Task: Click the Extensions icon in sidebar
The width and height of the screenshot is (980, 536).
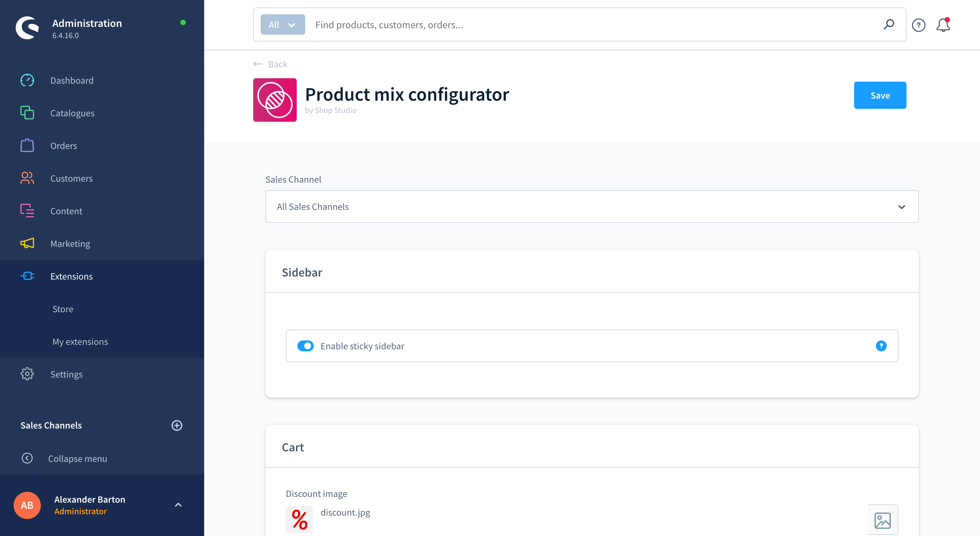Action: tap(27, 276)
